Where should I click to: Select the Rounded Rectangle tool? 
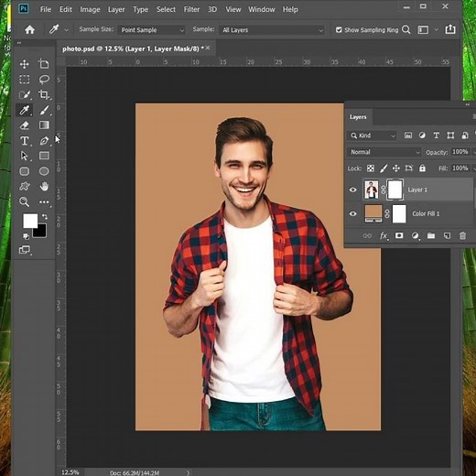pos(24,171)
